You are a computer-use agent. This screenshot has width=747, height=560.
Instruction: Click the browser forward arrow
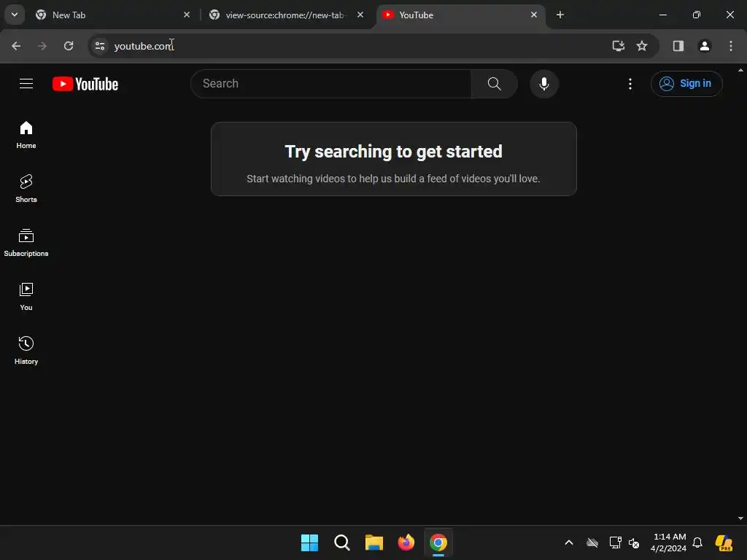pos(42,46)
